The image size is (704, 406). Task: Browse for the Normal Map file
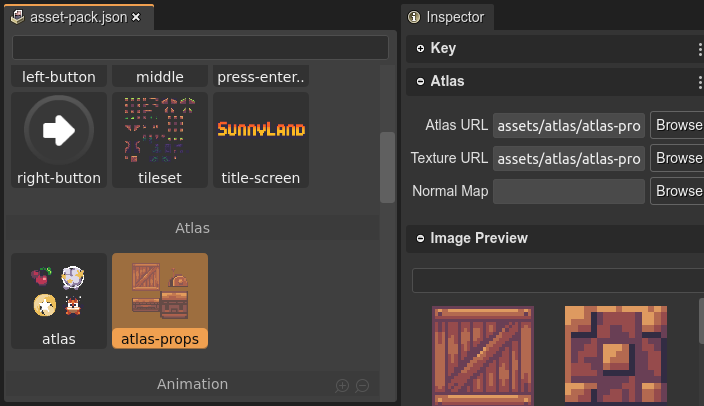677,191
